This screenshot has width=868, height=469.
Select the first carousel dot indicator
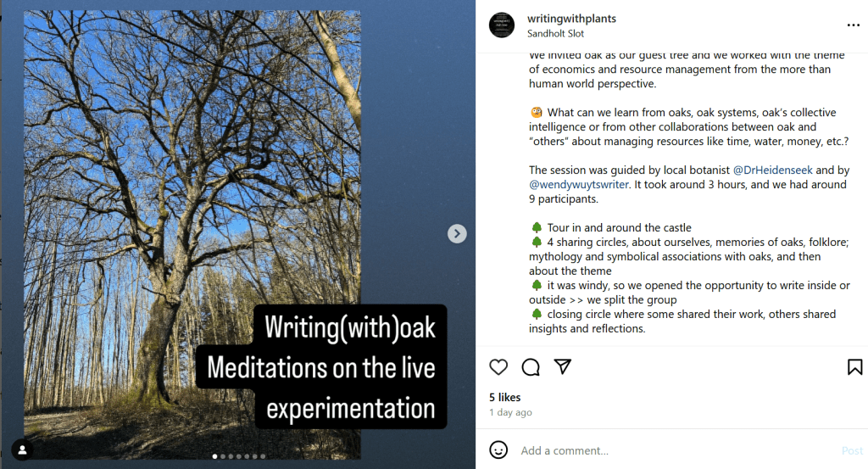pos(214,457)
